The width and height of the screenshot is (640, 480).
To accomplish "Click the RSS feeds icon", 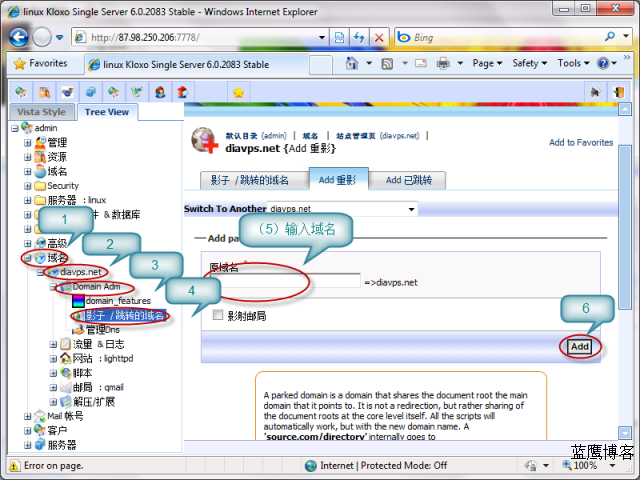I will (387, 64).
